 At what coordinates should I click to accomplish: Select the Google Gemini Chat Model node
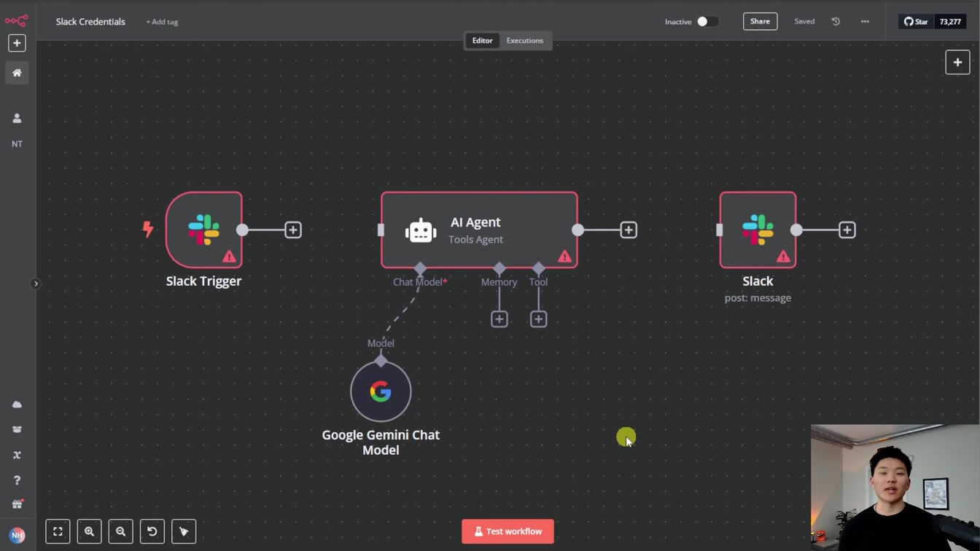(x=381, y=391)
